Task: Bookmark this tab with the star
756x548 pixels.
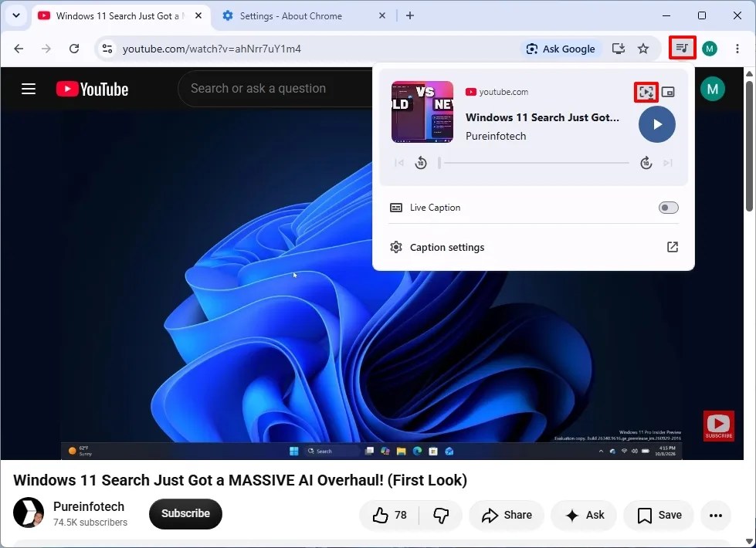Action: pyautogui.click(x=643, y=49)
